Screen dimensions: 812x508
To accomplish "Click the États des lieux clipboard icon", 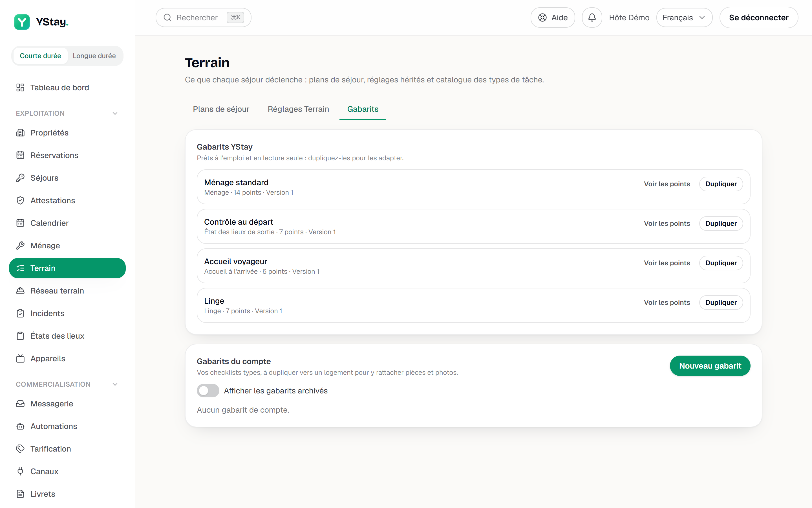I will [20, 336].
